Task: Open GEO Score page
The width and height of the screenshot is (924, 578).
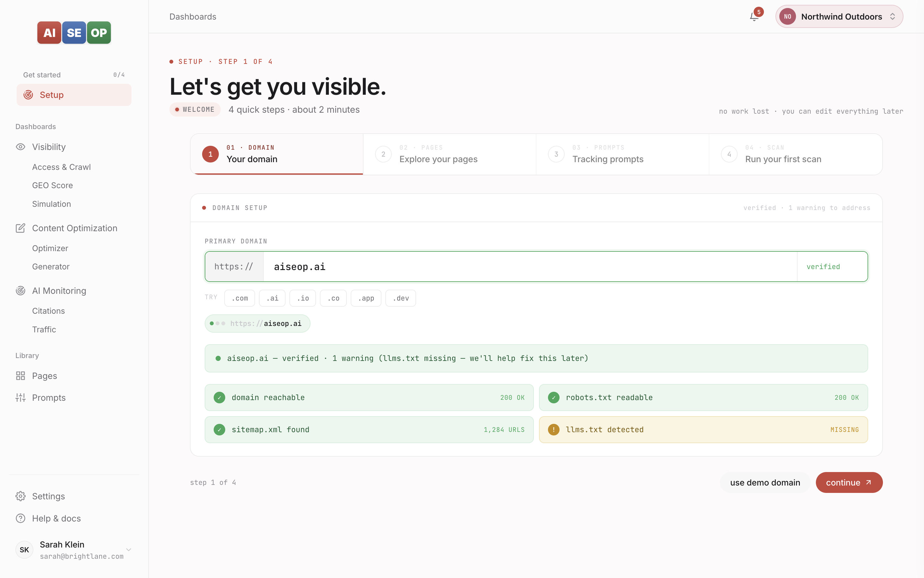Action: click(x=52, y=185)
